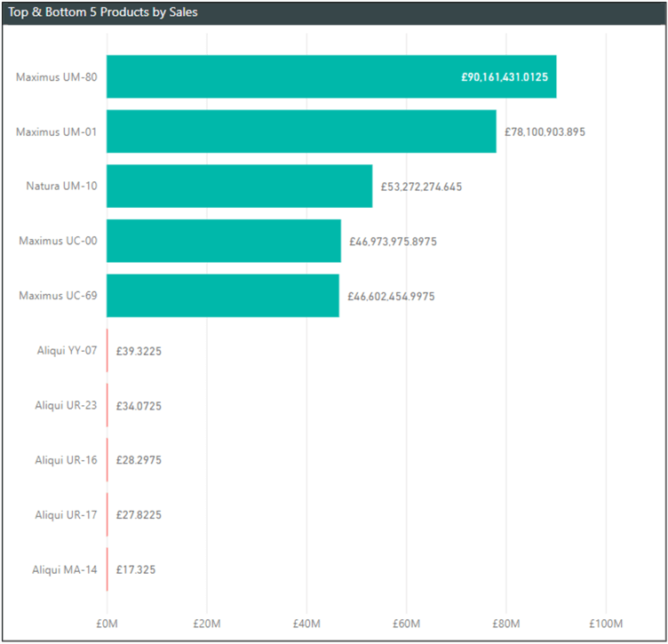Viewport: 668px width, 644px height.
Task: Click the Aliqui UR-17 axis label
Action: [66, 515]
